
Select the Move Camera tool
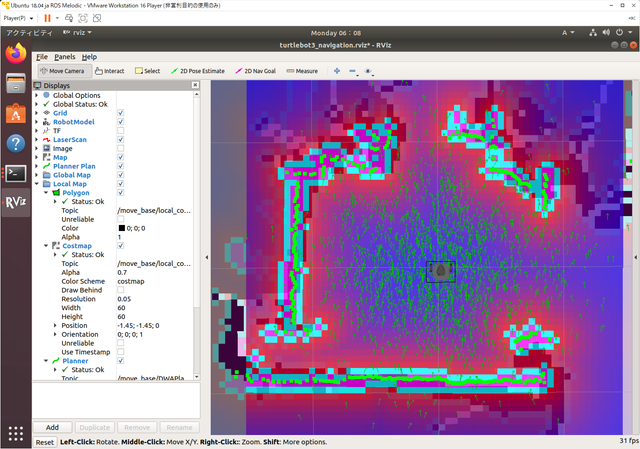point(62,71)
